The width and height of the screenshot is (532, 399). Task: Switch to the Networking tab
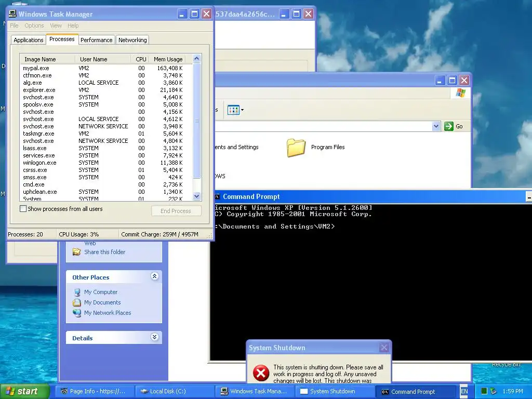point(132,40)
